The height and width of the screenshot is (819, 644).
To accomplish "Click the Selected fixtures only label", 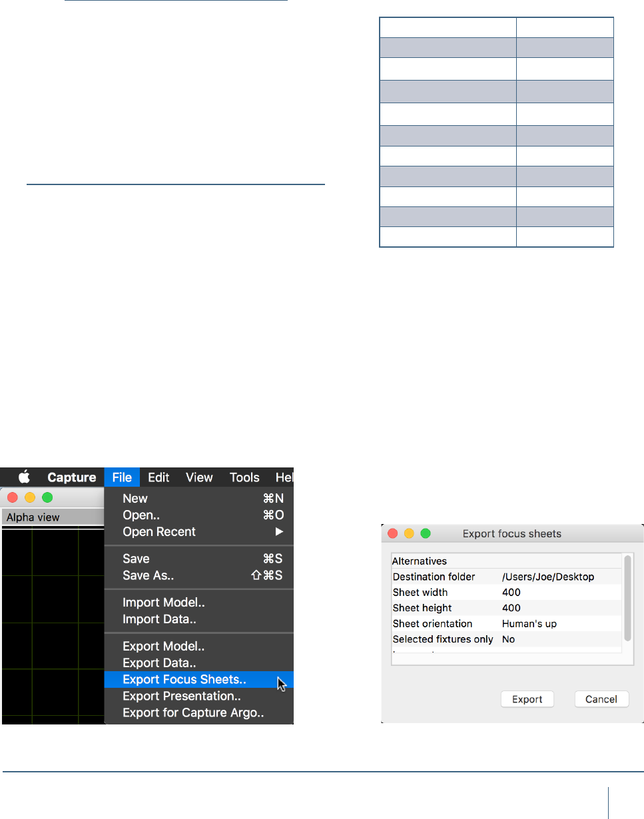I will tap(443, 639).
